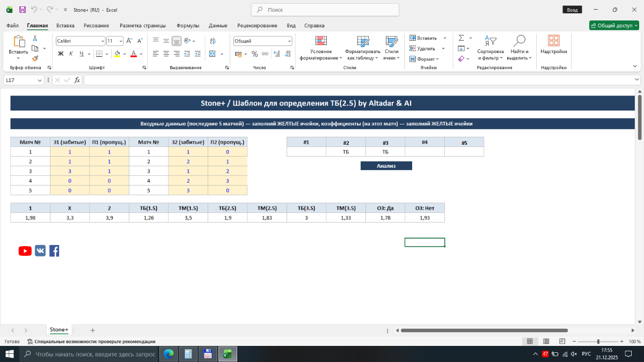Click the Cut scissors icon
This screenshot has height=362, width=644.
point(35,38)
